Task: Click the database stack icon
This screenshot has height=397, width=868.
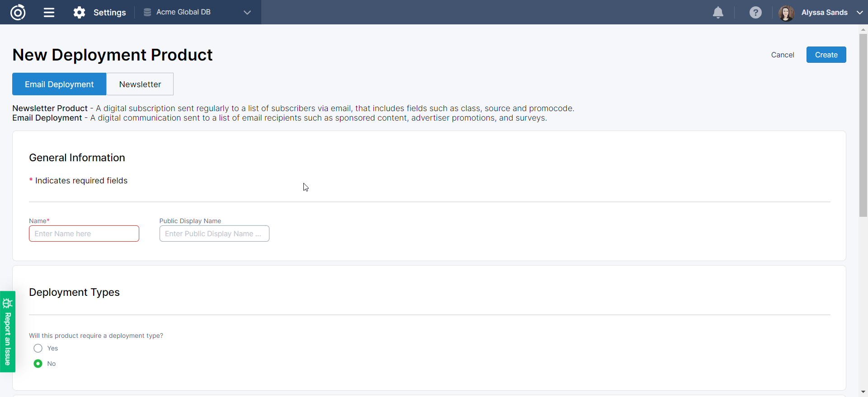Action: click(147, 12)
